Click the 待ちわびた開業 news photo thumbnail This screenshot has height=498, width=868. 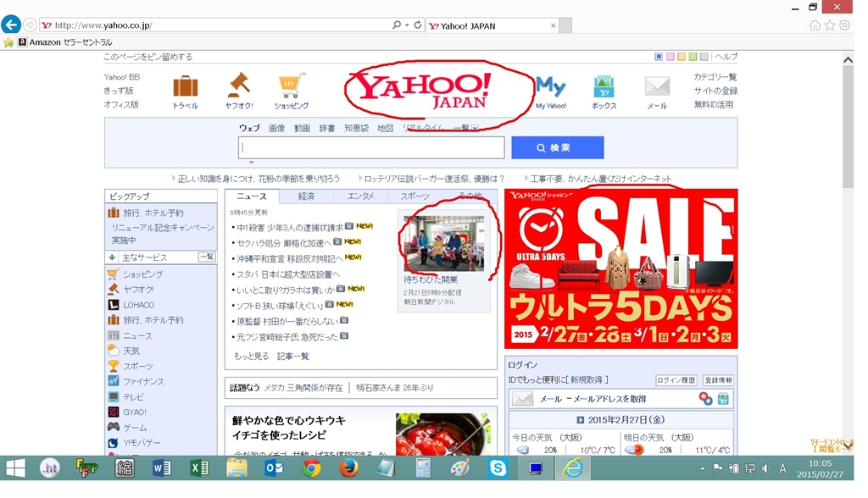pyautogui.click(x=444, y=243)
